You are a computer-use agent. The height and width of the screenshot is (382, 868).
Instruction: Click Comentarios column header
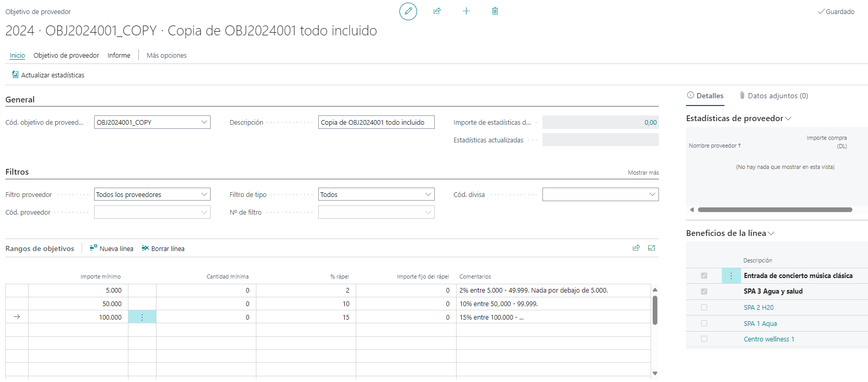coord(475,276)
